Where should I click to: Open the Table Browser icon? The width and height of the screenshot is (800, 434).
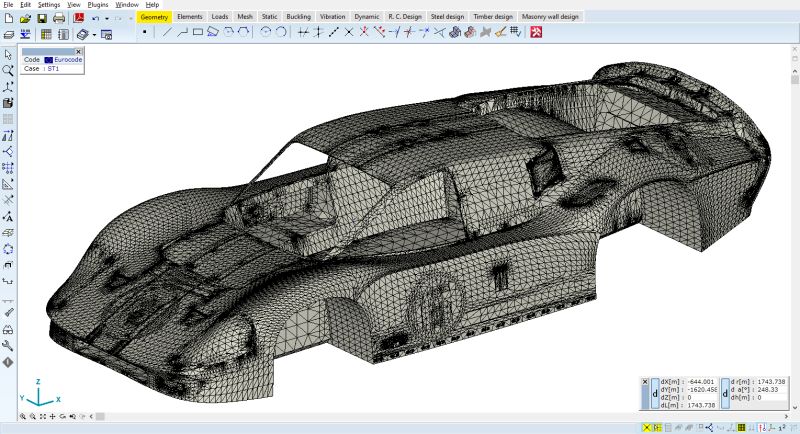[46, 35]
